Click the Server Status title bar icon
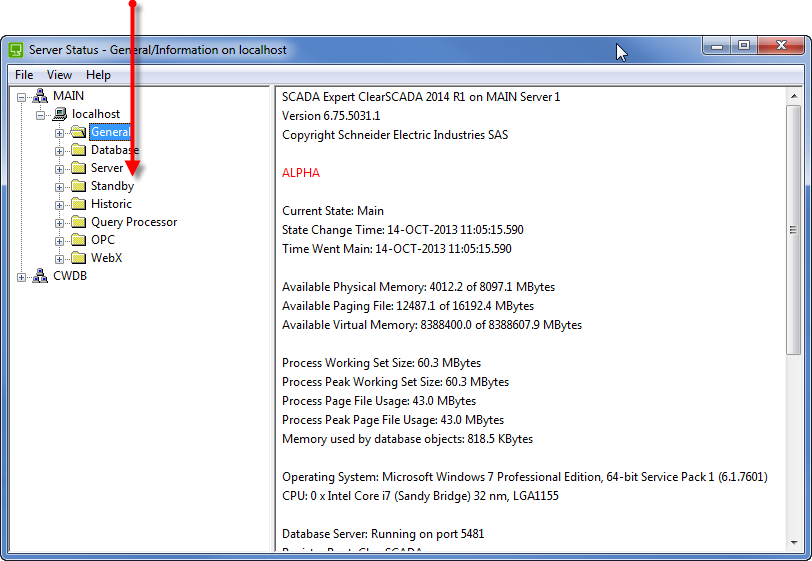Screen dimensions: 812x561 tap(16, 49)
